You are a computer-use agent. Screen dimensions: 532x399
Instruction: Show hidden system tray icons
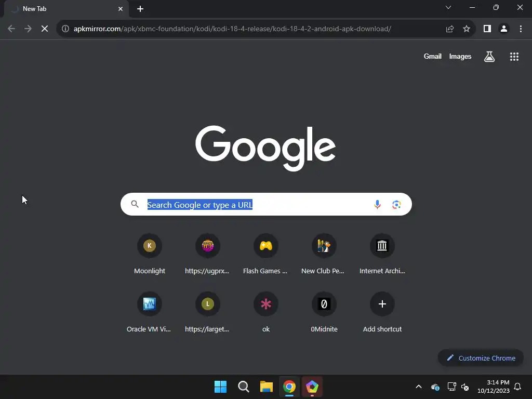point(419,387)
